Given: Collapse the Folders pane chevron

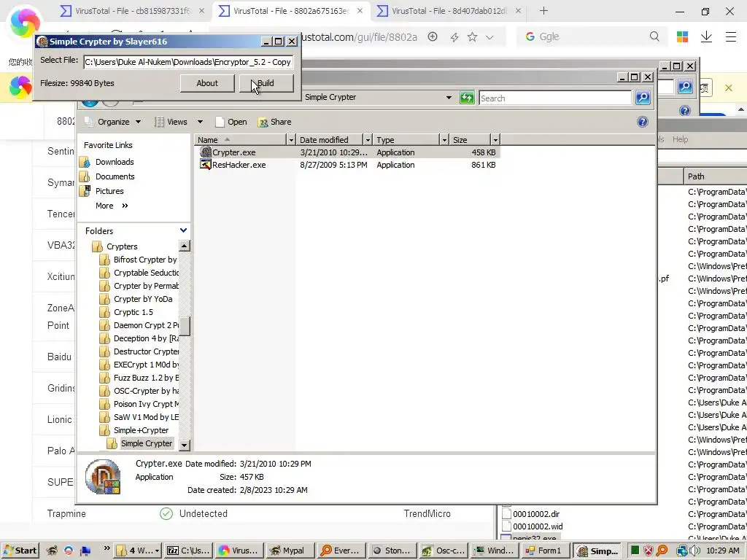Looking at the screenshot, I should coord(183,230).
